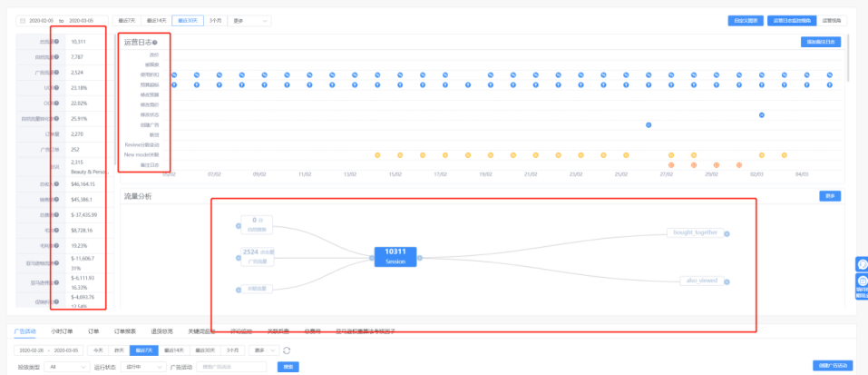Open the 运行状态 dropdown

143,367
